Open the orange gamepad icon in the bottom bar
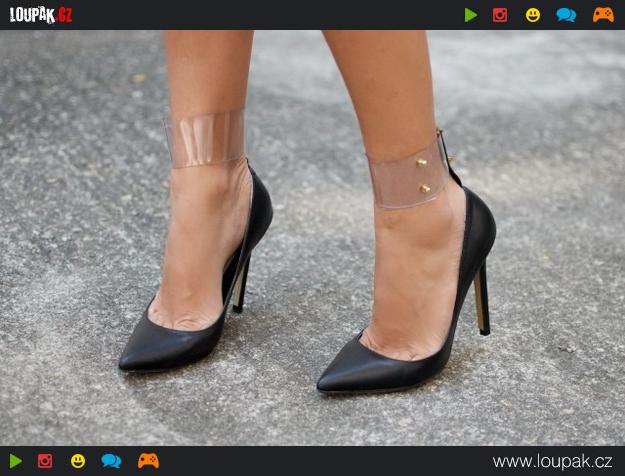 click(148, 461)
